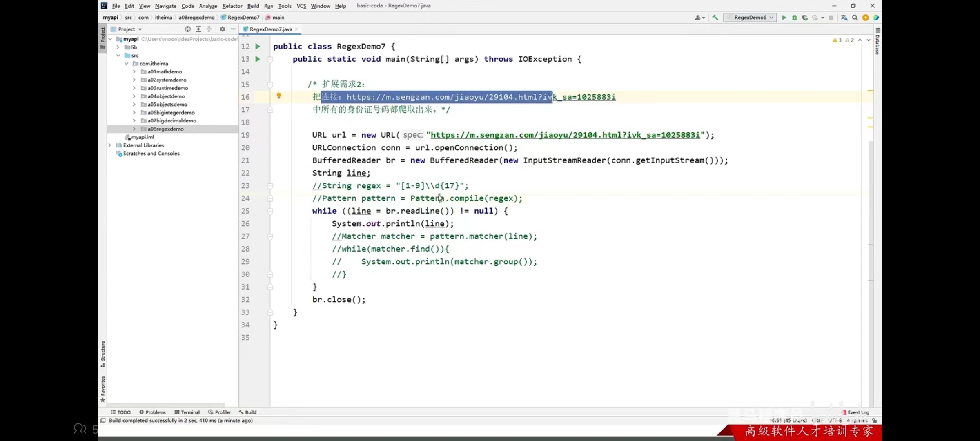Screen dimensions: 980x441
Task: Click the translate icon in the toolbar
Action: [844, 18]
